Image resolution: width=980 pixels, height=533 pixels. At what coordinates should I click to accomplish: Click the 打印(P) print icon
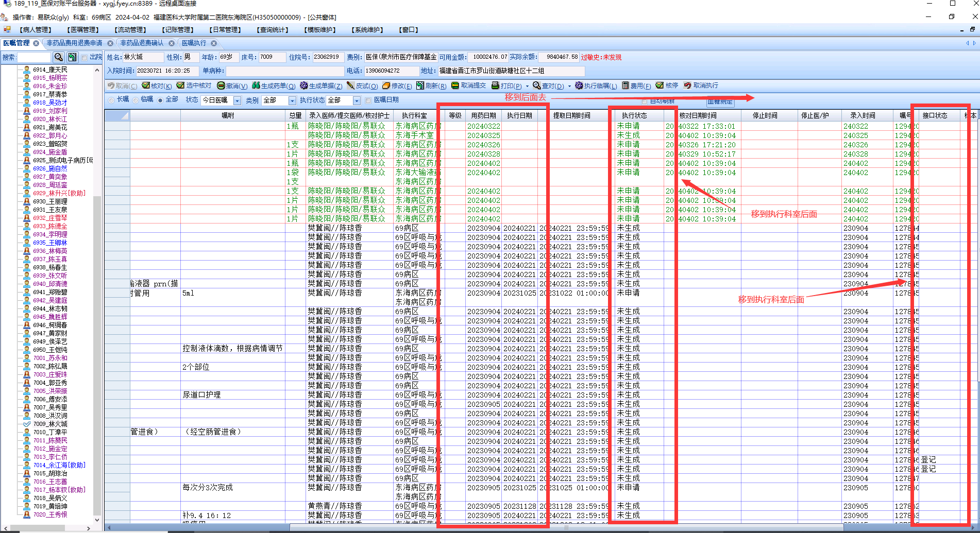point(495,85)
